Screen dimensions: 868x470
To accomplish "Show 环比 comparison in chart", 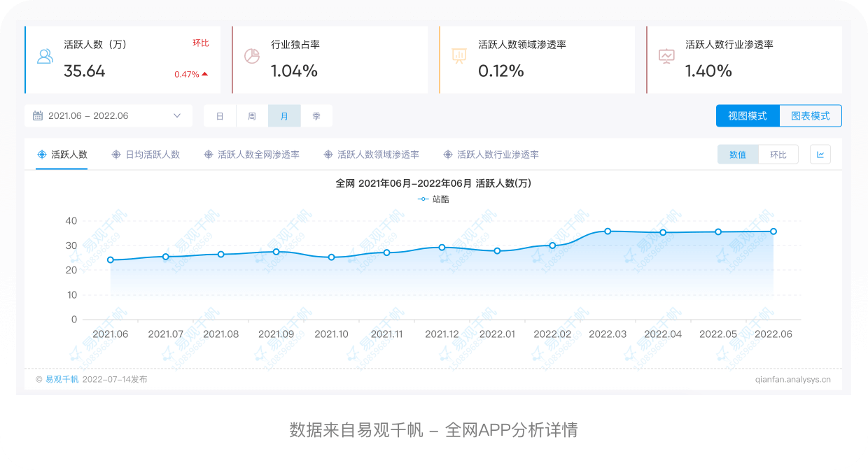I will (x=778, y=155).
